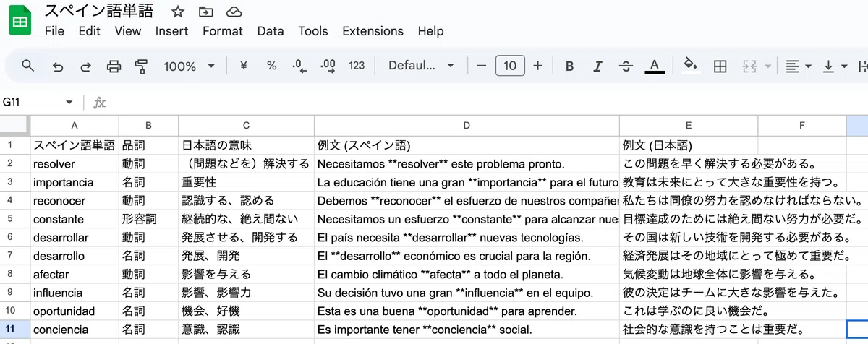
Task: Open the Default font dropdown
Action: (x=421, y=66)
